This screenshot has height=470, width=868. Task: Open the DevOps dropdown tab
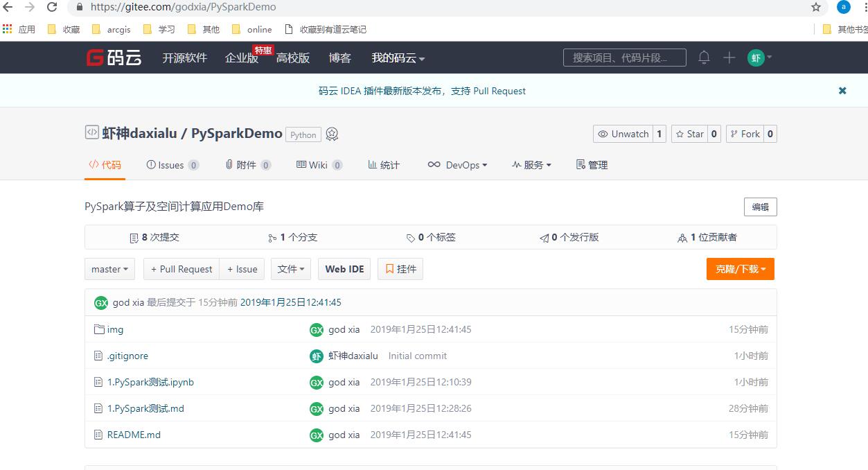457,165
